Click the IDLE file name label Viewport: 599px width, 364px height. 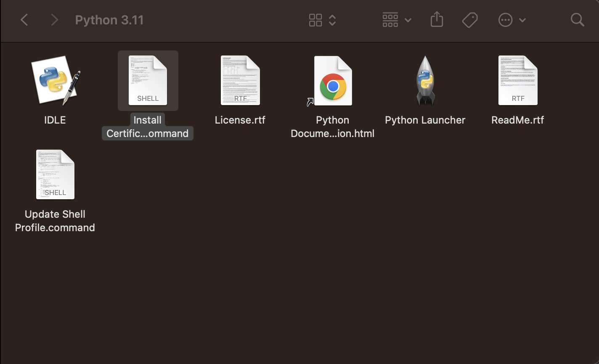pyautogui.click(x=55, y=120)
